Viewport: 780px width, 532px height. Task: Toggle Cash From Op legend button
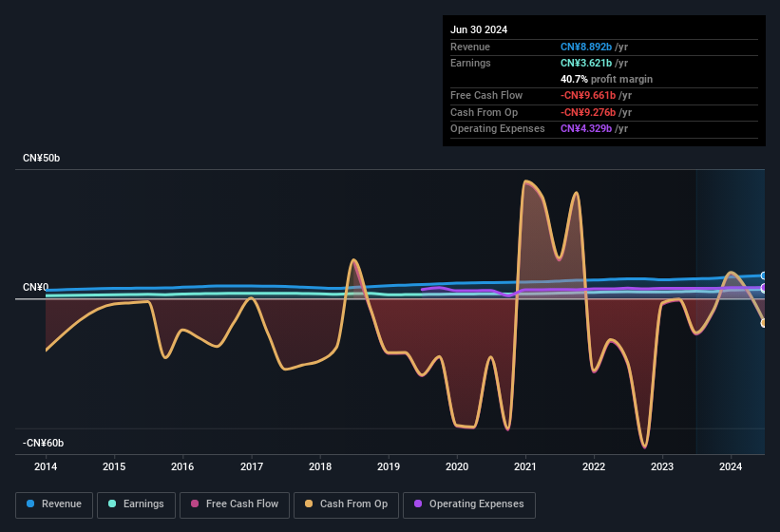tap(346, 504)
